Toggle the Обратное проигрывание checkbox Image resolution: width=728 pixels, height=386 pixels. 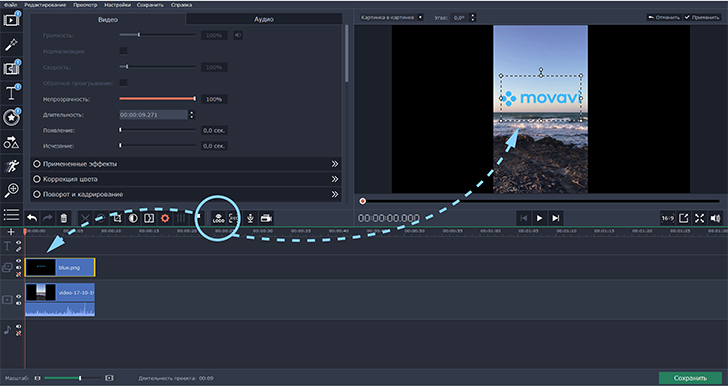point(124,83)
